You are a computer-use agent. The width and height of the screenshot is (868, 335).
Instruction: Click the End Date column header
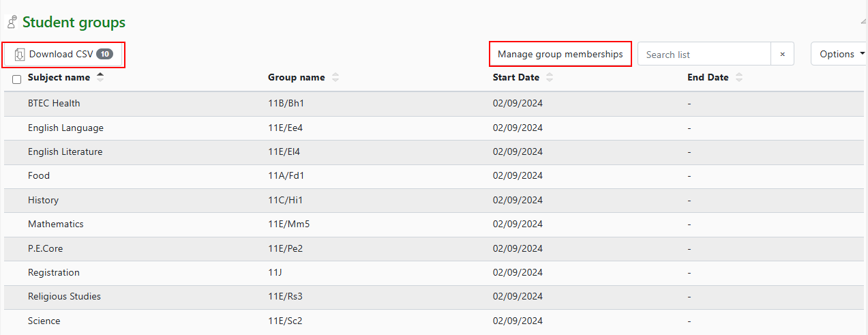coord(708,77)
